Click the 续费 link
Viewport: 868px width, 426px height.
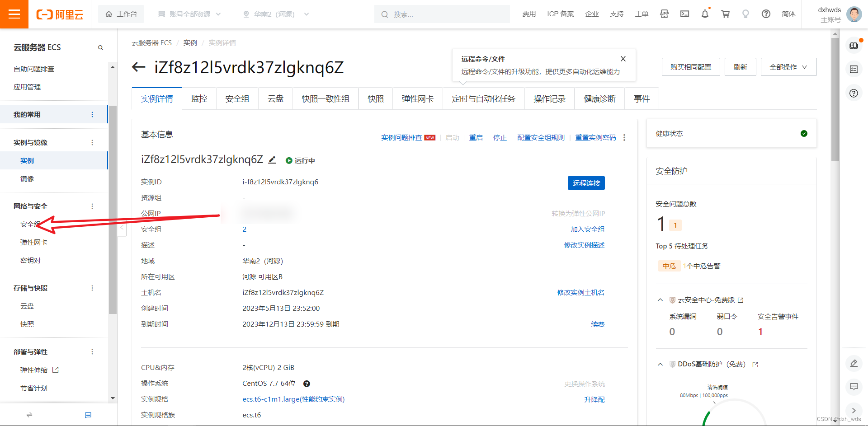pyautogui.click(x=598, y=324)
